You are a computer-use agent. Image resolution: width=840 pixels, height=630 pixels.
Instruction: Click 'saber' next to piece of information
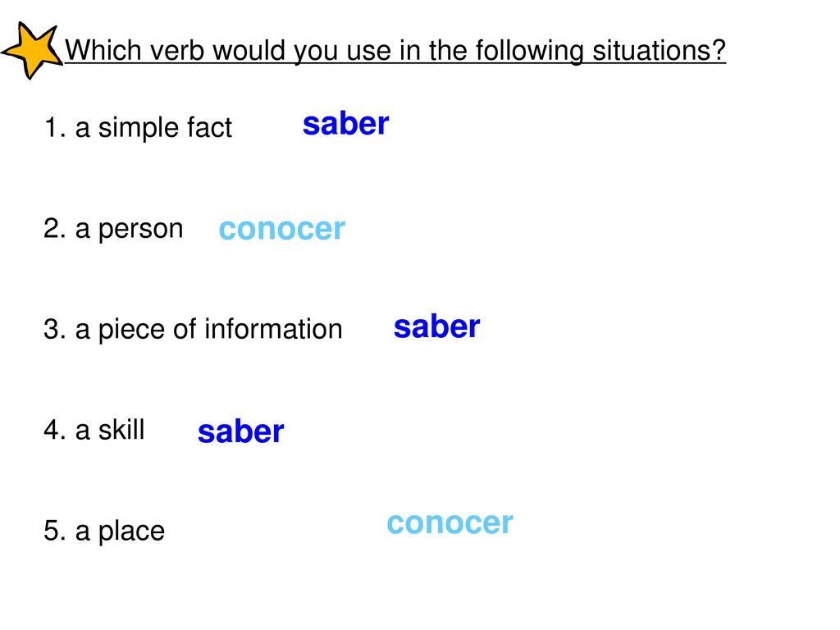click(x=436, y=326)
